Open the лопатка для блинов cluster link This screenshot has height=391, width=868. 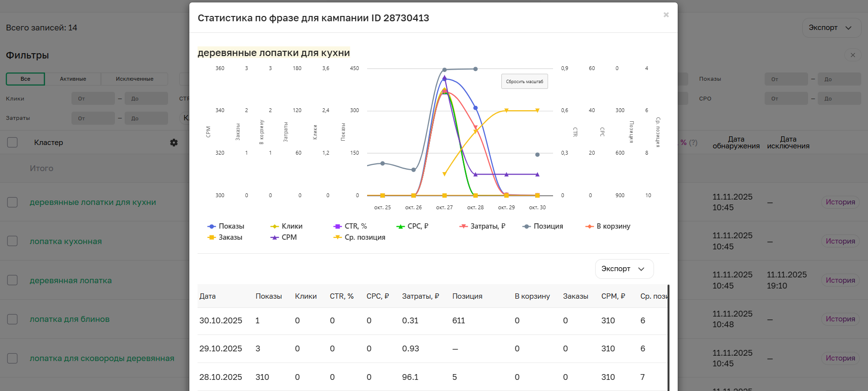click(x=70, y=319)
